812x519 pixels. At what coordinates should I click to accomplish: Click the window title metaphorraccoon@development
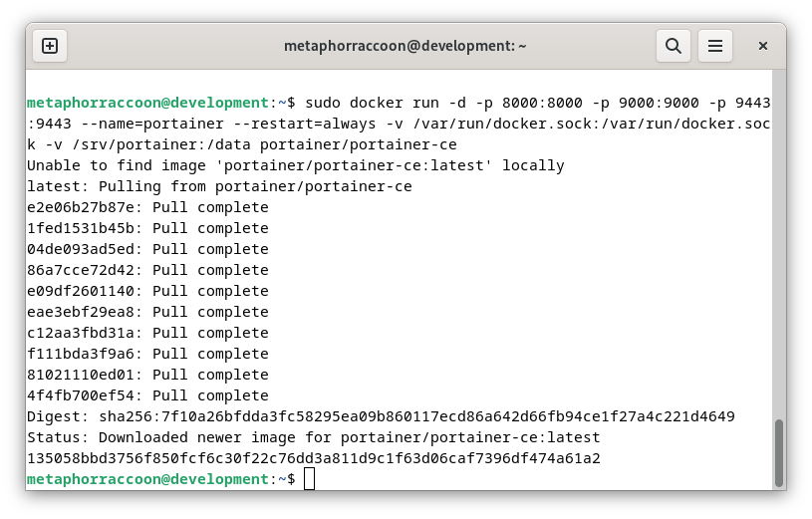(405, 46)
